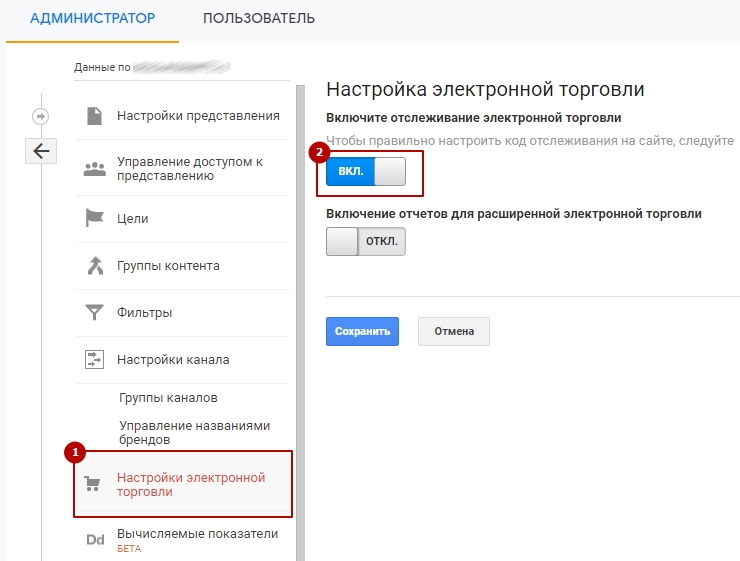Image resolution: width=740 pixels, height=561 pixels.
Task: Open the Цели section
Action: (x=133, y=218)
